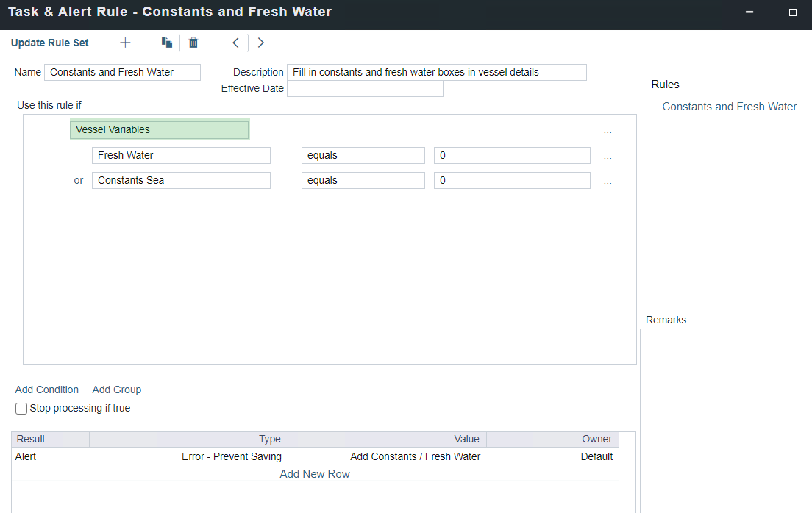Open ellipsis menu for Vessel Variables group
The width and height of the screenshot is (812, 513).
coord(607,131)
